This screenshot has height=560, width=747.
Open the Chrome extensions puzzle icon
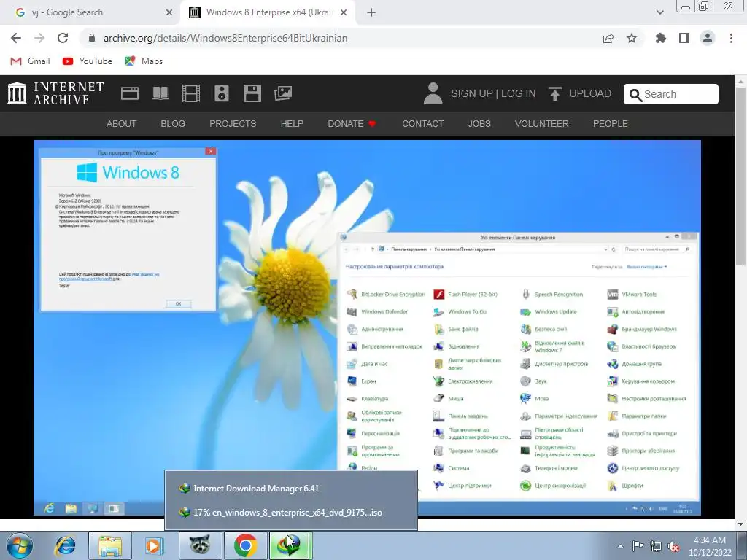click(x=661, y=38)
